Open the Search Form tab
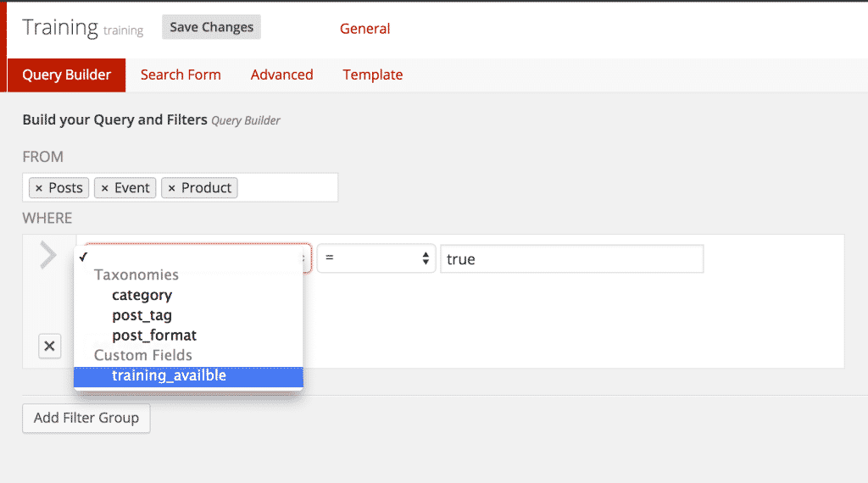 (x=181, y=75)
